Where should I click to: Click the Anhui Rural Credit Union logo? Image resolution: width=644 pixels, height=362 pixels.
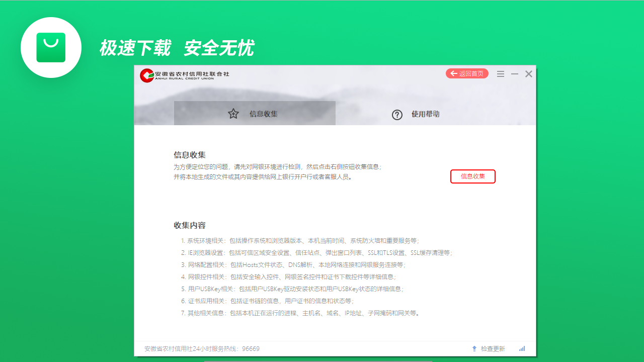(146, 75)
